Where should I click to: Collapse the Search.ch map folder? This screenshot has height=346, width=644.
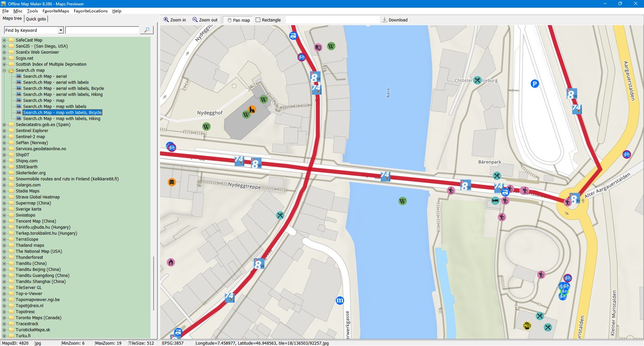4,70
